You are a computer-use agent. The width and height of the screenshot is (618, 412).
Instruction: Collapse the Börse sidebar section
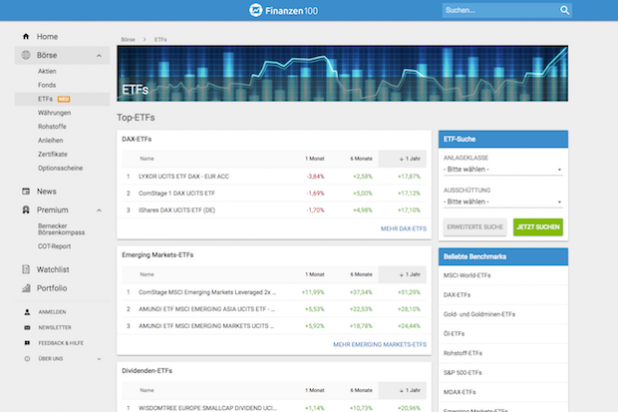[x=99, y=56]
